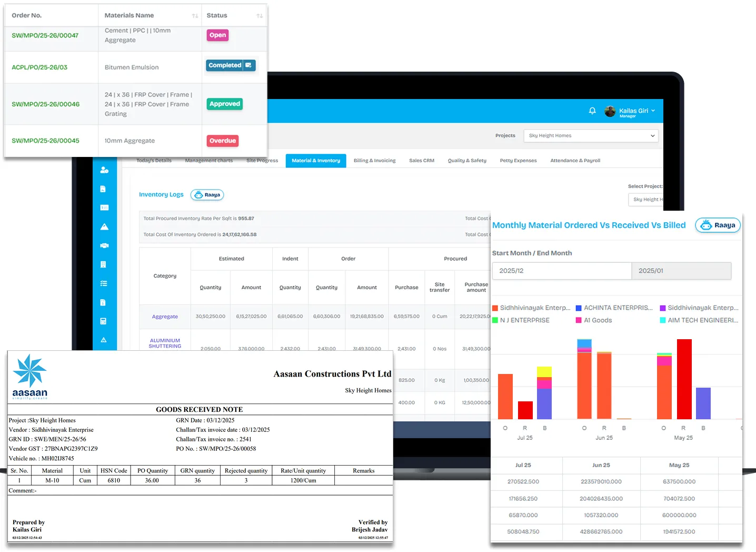Open the Quality & Safety tab
756x552 pixels.
click(x=467, y=161)
